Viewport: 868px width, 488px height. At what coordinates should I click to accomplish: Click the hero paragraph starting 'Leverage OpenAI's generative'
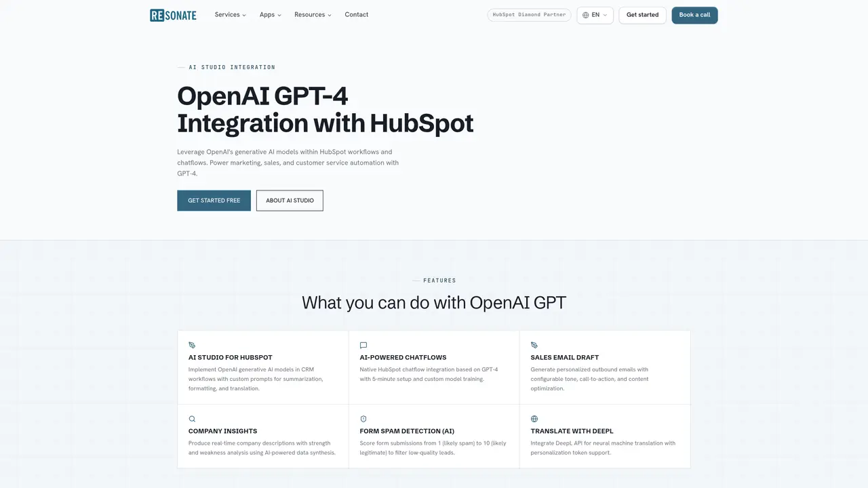(x=288, y=163)
